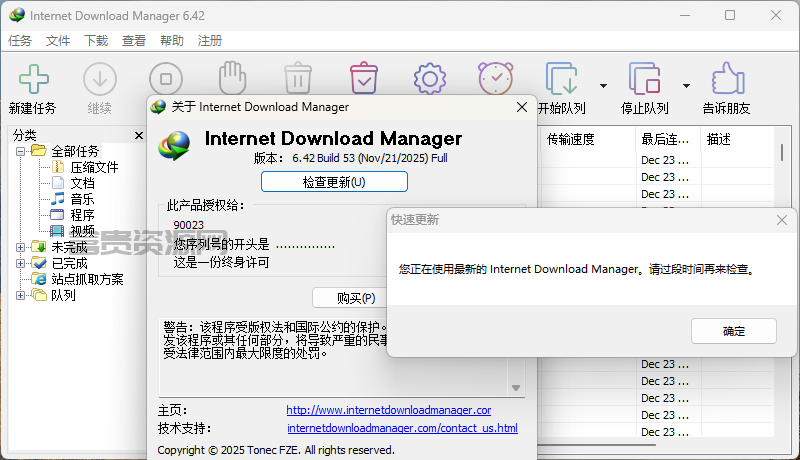Click the serial number 90023 text
Viewport: 800px width, 460px height.
188,225
